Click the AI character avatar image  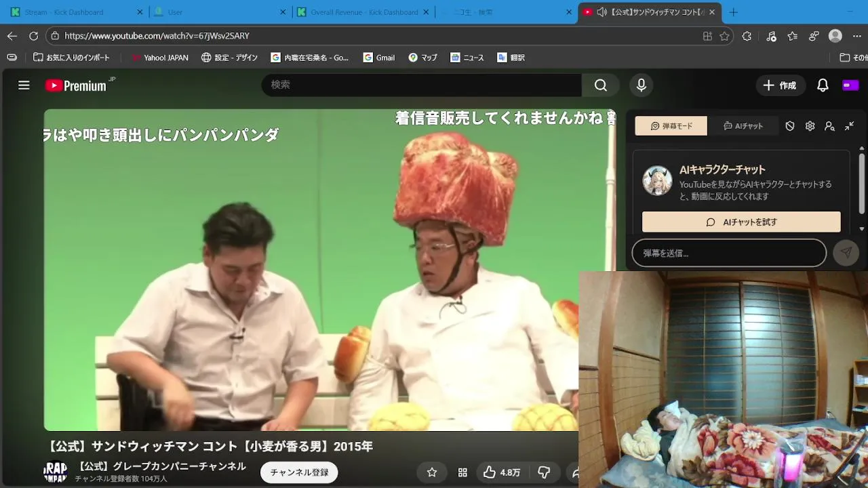657,180
